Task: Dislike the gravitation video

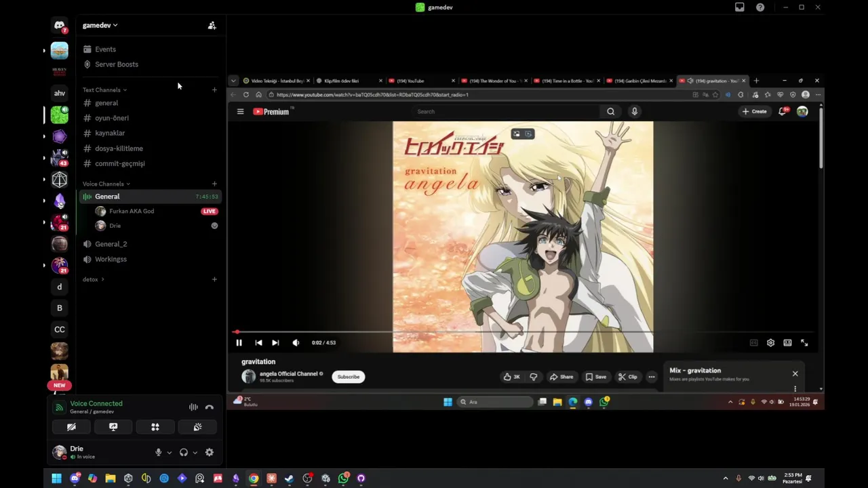Action: [534, 377]
